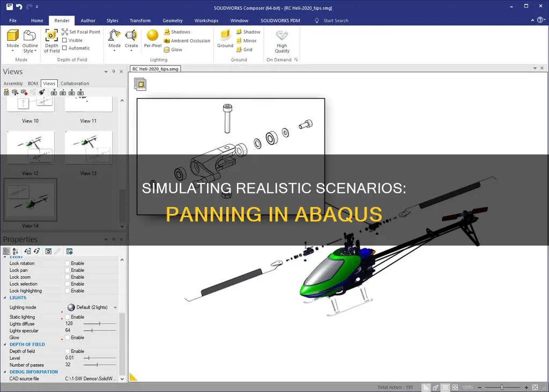Click the Help question mark icon
Viewport: 549px width, 392px height.
(x=540, y=20)
